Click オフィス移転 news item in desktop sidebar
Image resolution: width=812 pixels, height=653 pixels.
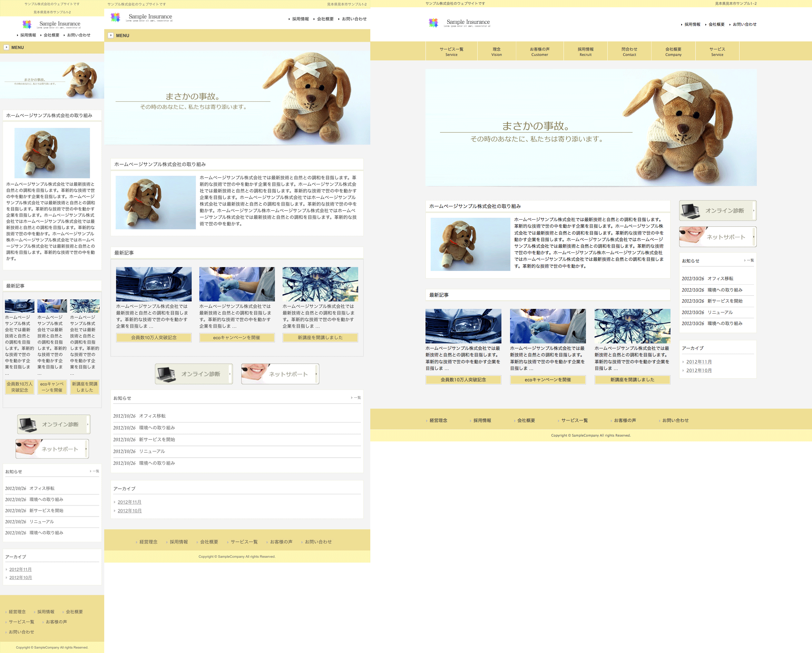pos(720,279)
